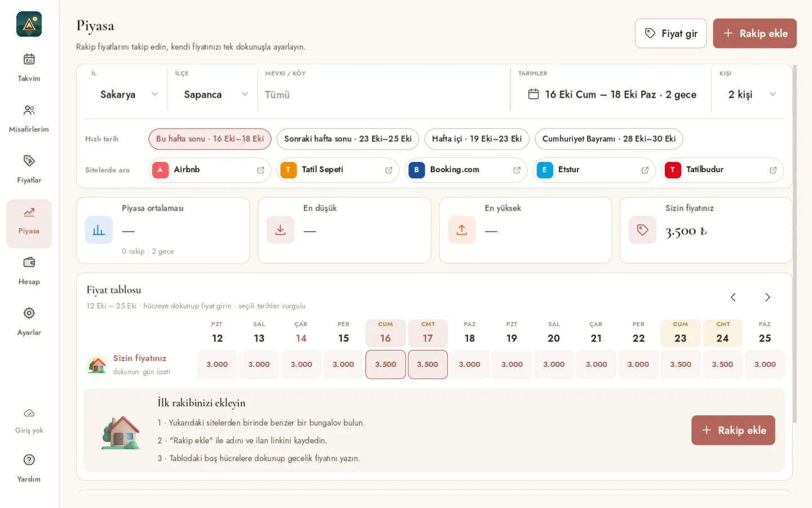The image size is (812, 508).
Task: Open Yardım help icon
Action: (x=29, y=460)
